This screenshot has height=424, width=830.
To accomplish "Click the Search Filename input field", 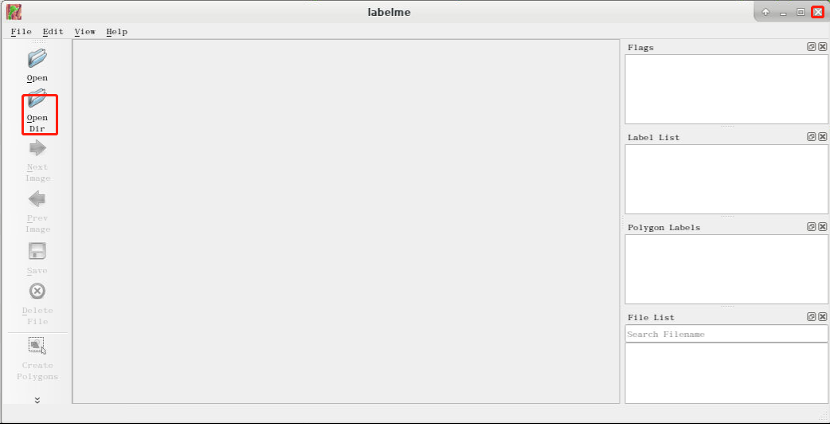I will coord(726,334).
